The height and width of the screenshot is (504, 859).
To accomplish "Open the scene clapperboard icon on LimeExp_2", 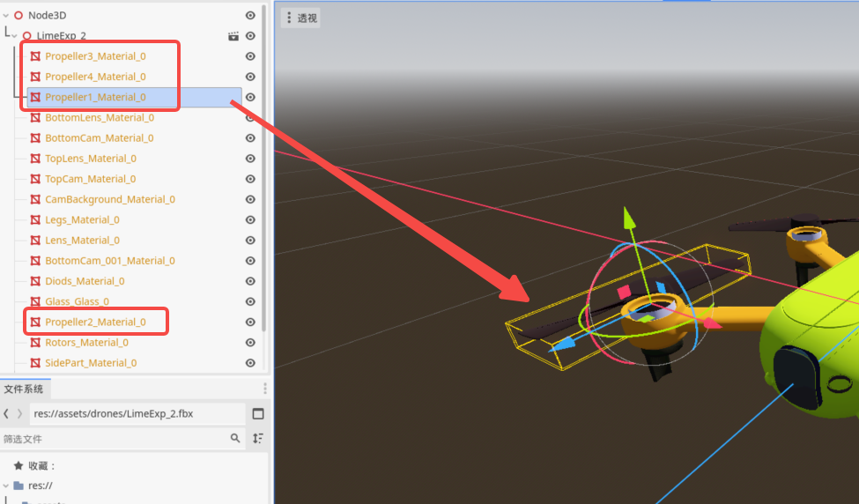I will tap(233, 36).
